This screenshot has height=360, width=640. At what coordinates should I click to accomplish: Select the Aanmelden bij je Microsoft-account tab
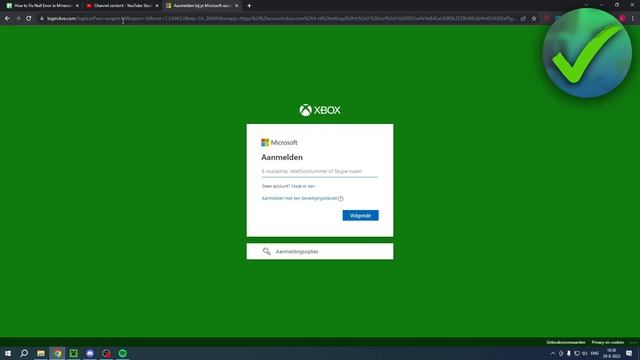point(202,6)
